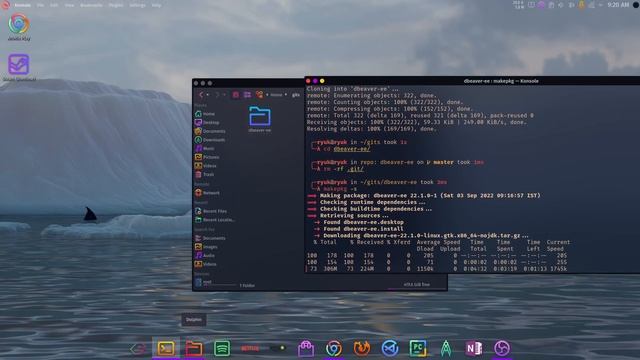Click the Home breadcrumb in Dolphin path bar

[x=276, y=95]
